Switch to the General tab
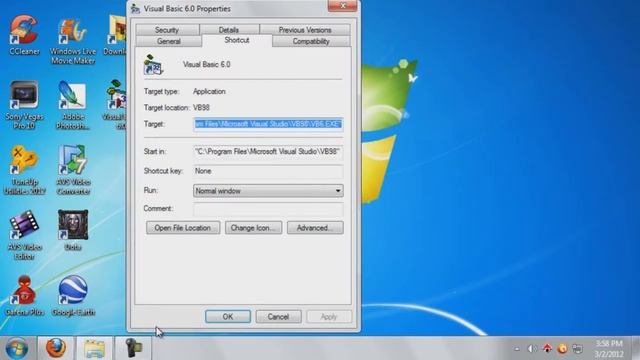Image resolution: width=640 pixels, height=360 pixels. point(169,41)
